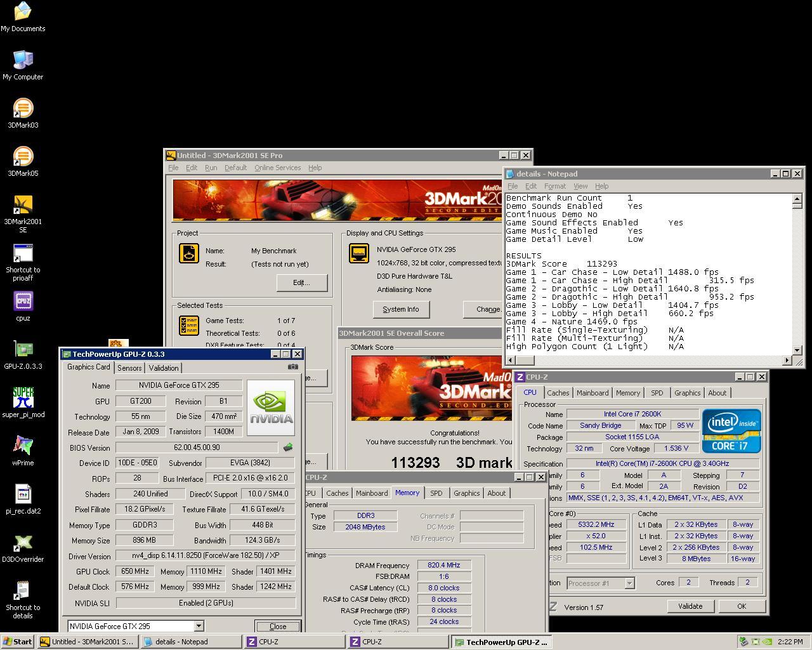Click Notepad horizontal scrollbar right arrow
Screen dimensions: 812x650
point(787,360)
